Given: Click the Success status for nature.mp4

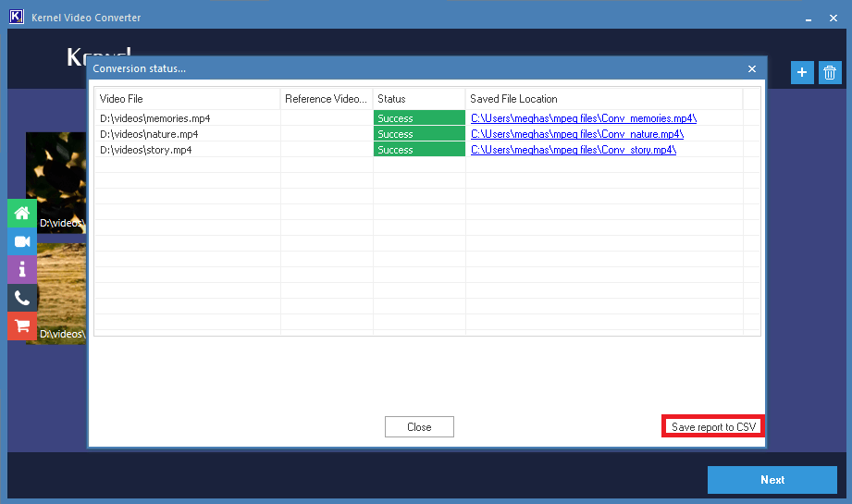Looking at the screenshot, I should (x=419, y=134).
